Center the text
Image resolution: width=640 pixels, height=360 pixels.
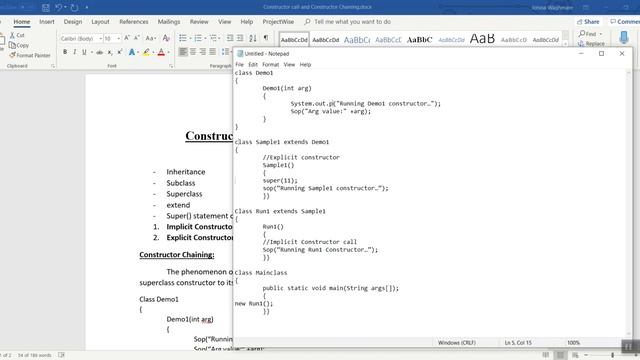(x=193, y=52)
